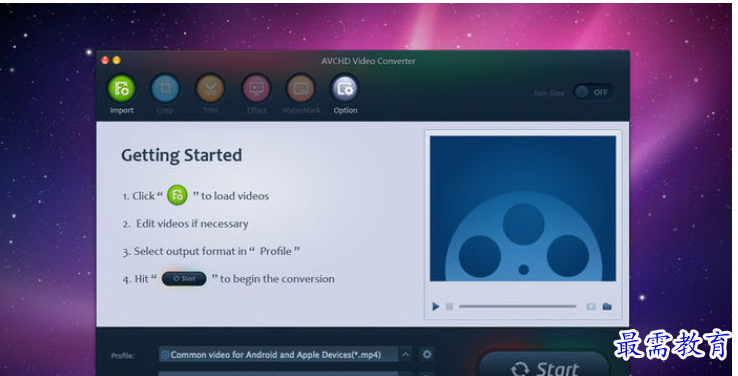Click the green import icon in instructions
The image size is (738, 376).
tap(177, 195)
